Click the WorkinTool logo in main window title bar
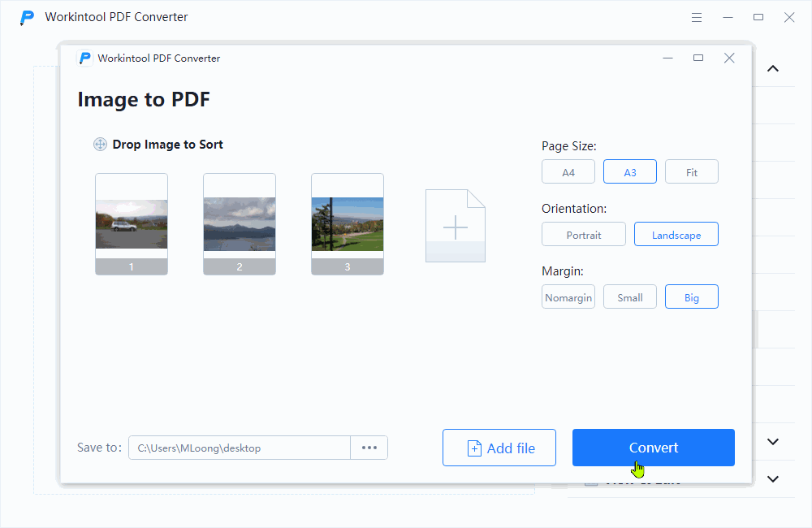 pos(27,16)
